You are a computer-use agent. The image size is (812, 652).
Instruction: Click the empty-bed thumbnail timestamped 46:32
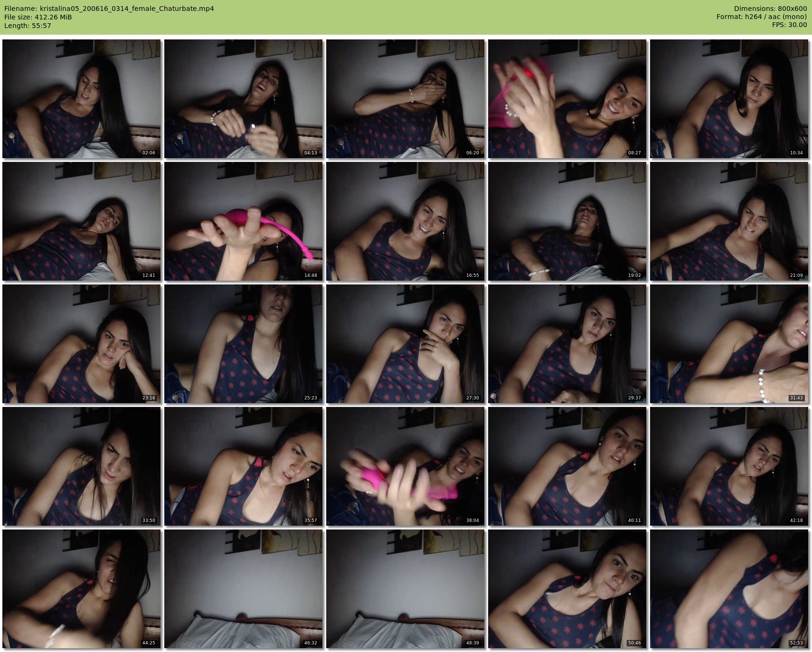click(x=244, y=589)
